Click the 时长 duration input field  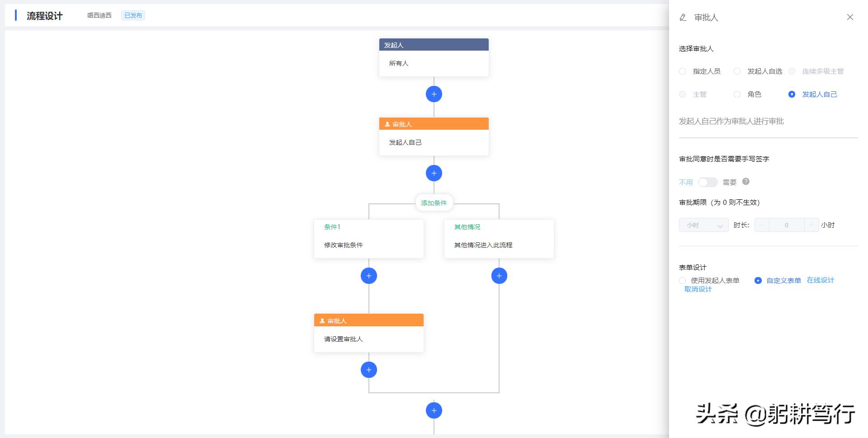[x=787, y=225]
